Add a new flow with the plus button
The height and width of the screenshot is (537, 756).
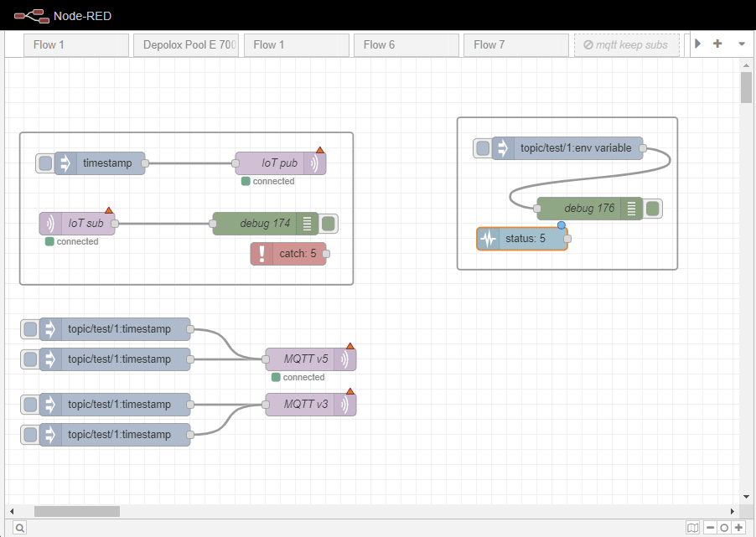click(x=717, y=43)
